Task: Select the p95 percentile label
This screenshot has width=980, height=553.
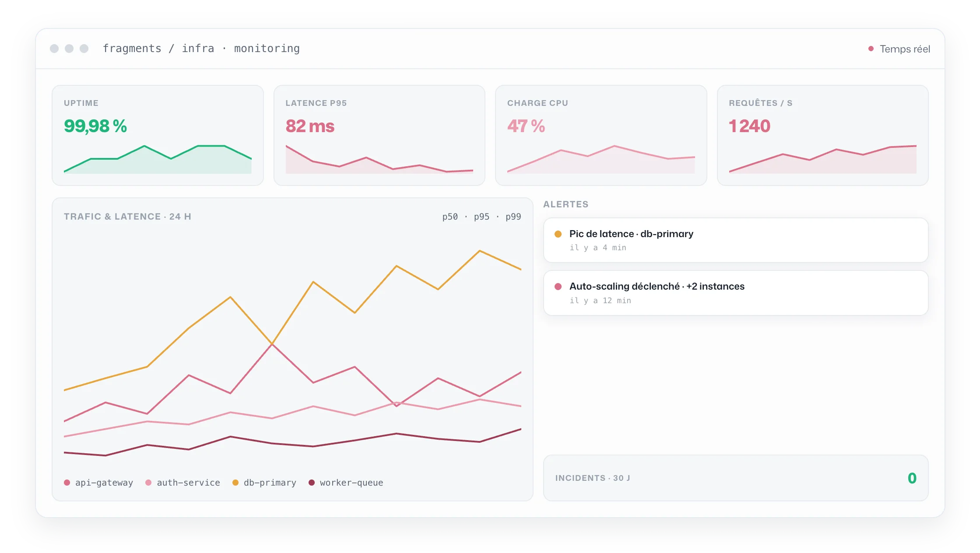Action: pos(481,217)
